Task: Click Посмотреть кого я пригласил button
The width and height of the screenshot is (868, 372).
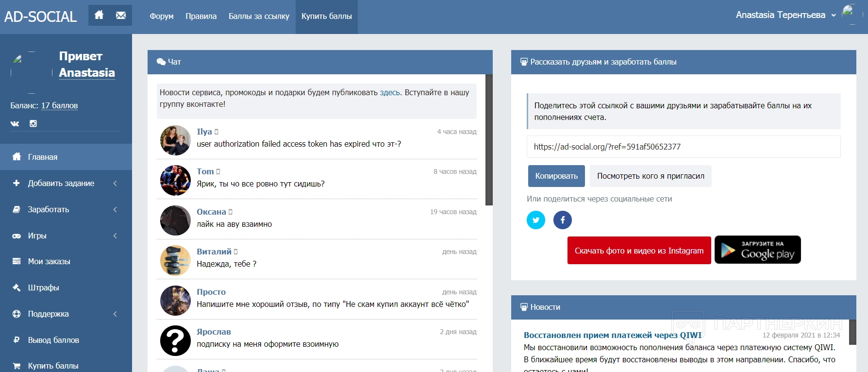Action: pos(651,176)
